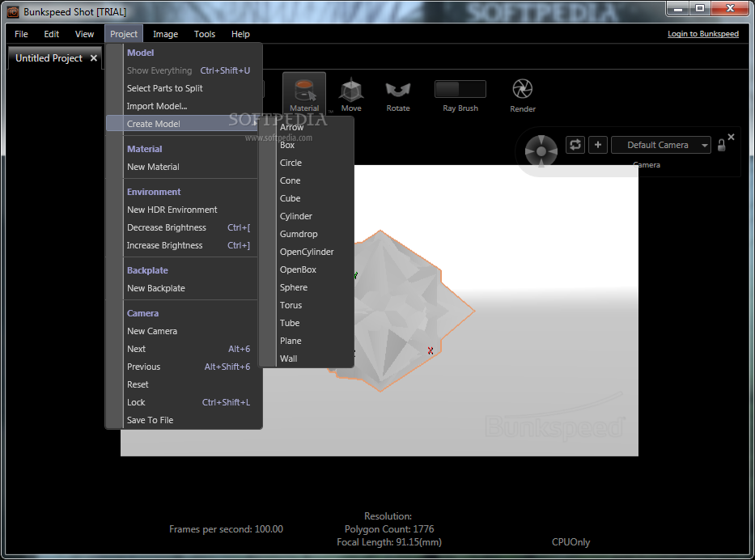Click the Bunkspeed Shot title bar icon
Screen dimensions: 755x560
13,11
